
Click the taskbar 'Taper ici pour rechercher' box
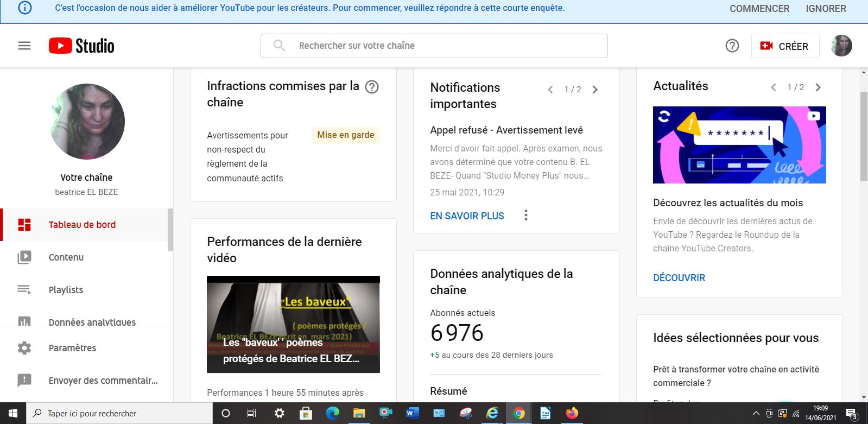[x=119, y=413]
